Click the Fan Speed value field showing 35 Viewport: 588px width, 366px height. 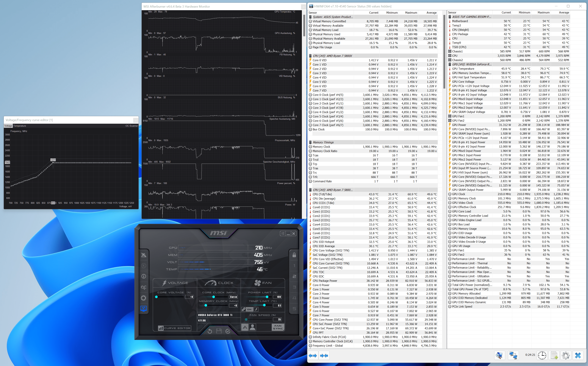click(277, 319)
